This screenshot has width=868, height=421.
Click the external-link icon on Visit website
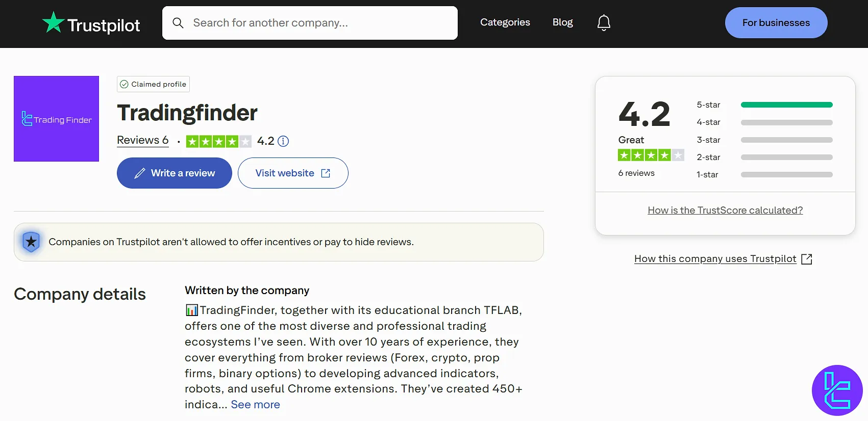coord(326,173)
